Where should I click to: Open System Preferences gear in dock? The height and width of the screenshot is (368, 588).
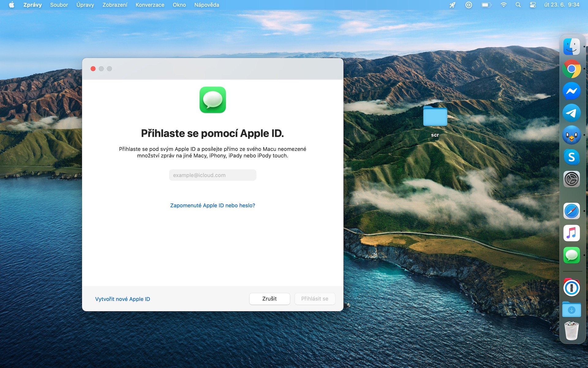[571, 179]
